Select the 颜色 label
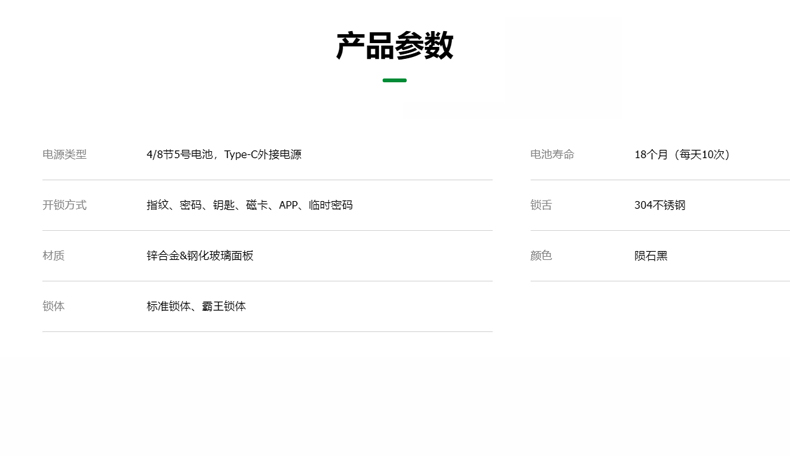Screen dimensions: 790x456 [x=541, y=256]
